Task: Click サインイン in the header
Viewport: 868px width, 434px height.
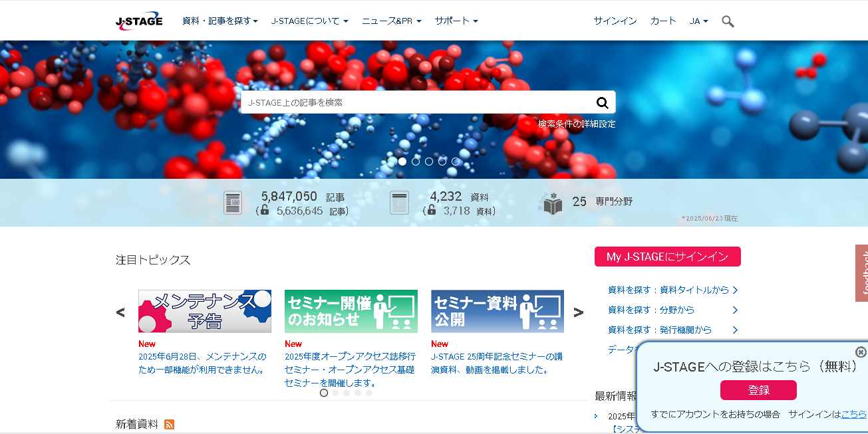Action: (615, 21)
